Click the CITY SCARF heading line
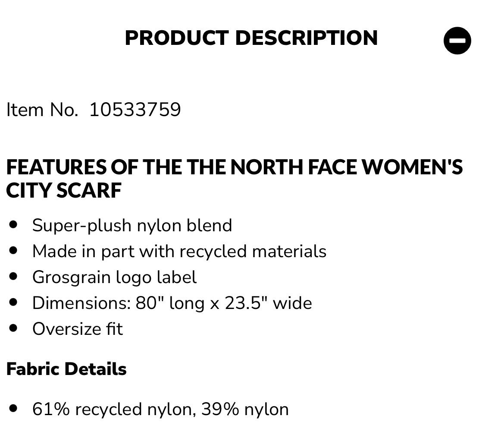504x441 pixels. (64, 190)
